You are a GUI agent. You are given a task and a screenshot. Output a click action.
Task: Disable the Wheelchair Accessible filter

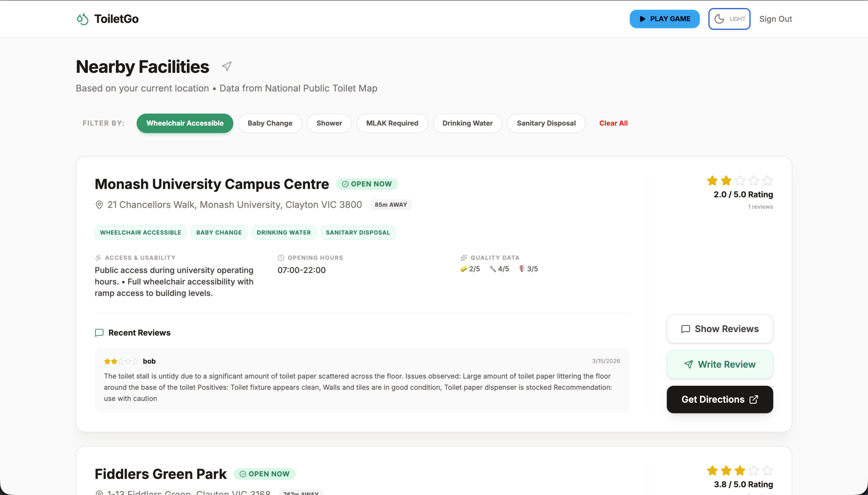[x=185, y=123]
